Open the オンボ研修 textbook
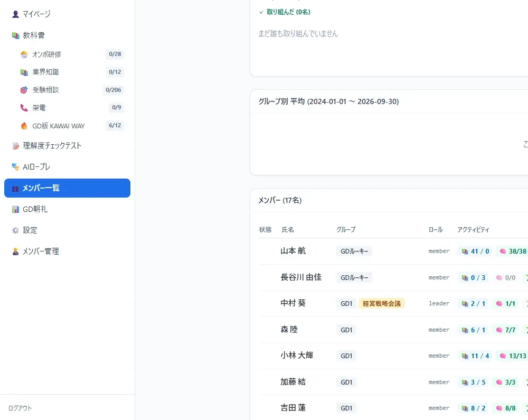Image resolution: width=528 pixels, height=420 pixels. 72,54
